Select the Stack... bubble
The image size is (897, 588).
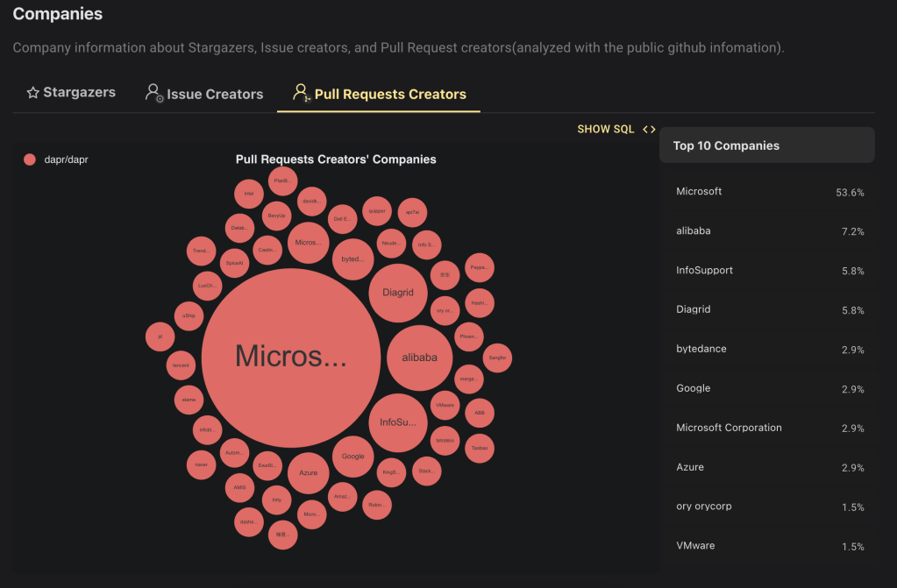427,471
